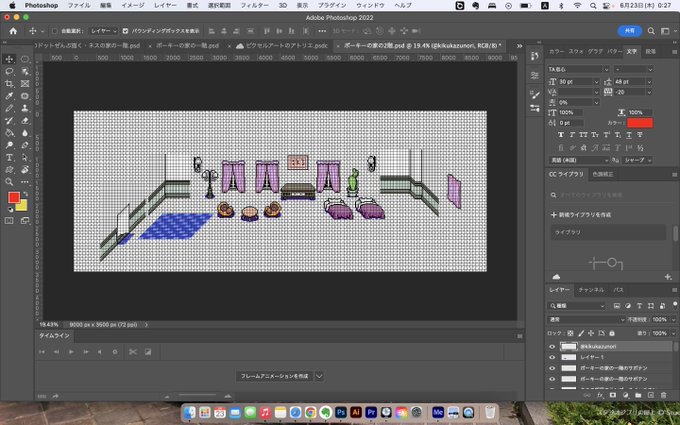Select the Crop tool

pyautogui.click(x=9, y=84)
